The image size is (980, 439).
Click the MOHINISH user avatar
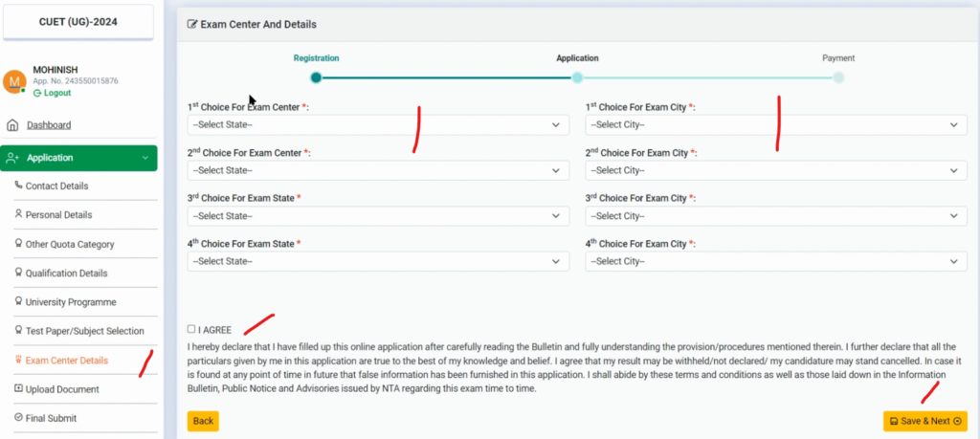(14, 82)
